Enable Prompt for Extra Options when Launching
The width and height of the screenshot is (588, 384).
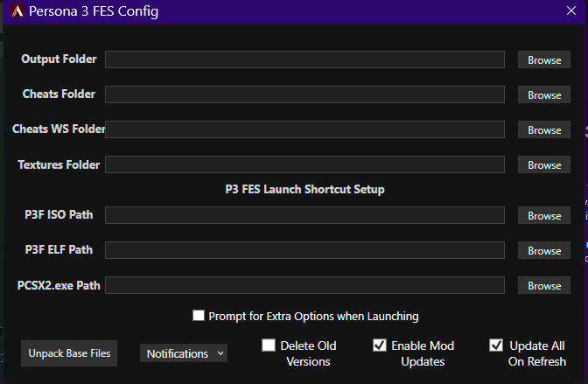199,316
